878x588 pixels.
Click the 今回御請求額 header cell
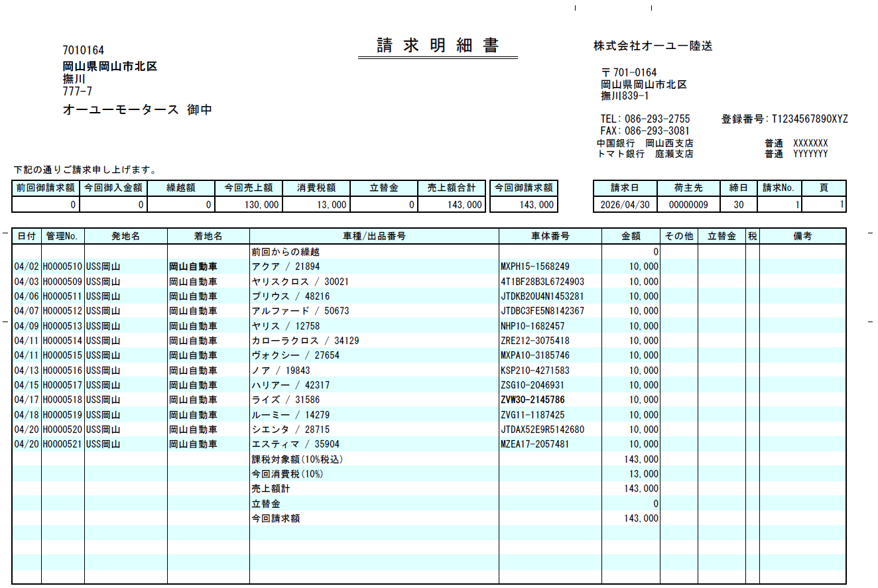(524, 188)
